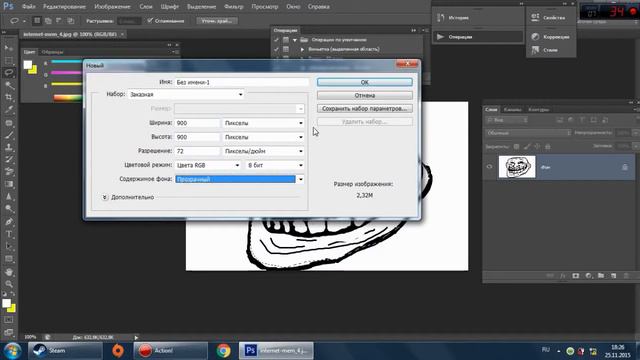Image resolution: width=640 pixels, height=360 pixels.
Task: Click New Selection mode icon in options bar
Action: [x=37, y=20]
